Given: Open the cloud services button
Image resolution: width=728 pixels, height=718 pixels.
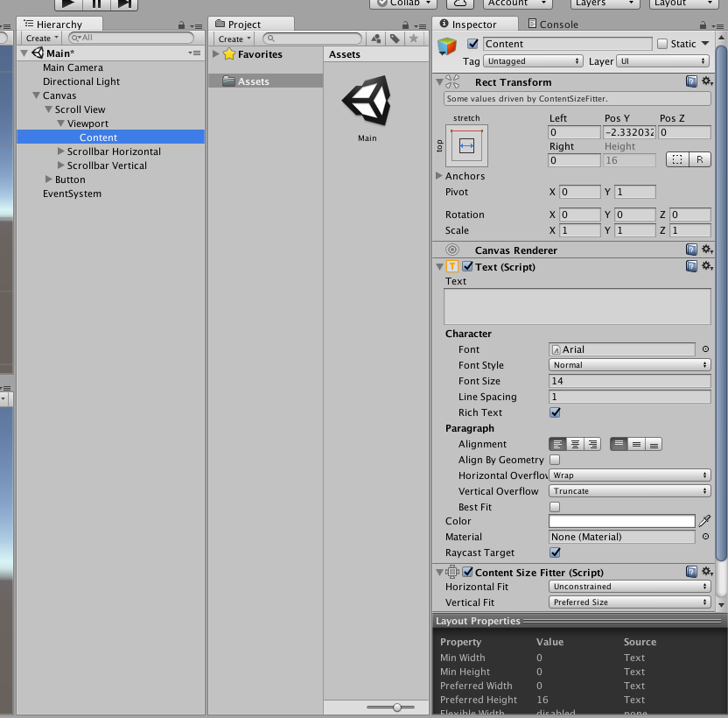Looking at the screenshot, I should [x=459, y=4].
